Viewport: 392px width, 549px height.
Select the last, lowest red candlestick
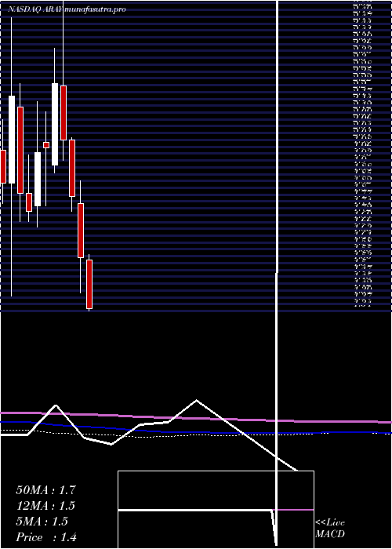[89, 284]
